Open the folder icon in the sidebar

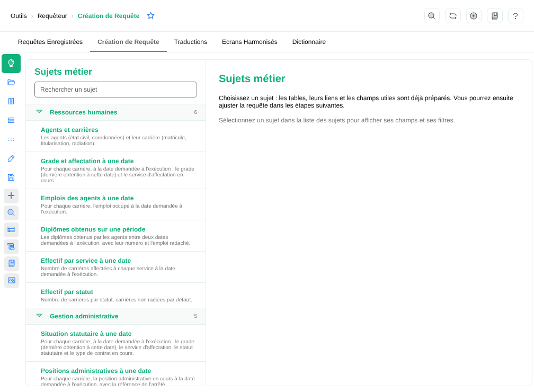(x=11, y=83)
